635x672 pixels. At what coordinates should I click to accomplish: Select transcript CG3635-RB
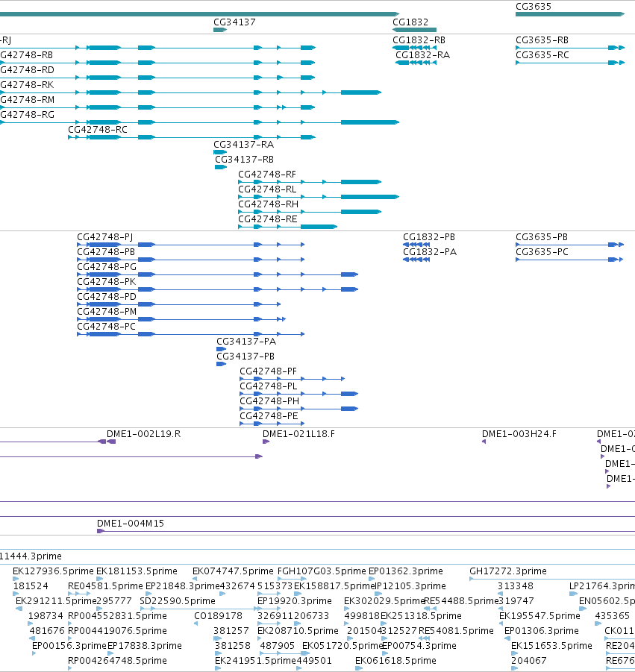(542, 40)
